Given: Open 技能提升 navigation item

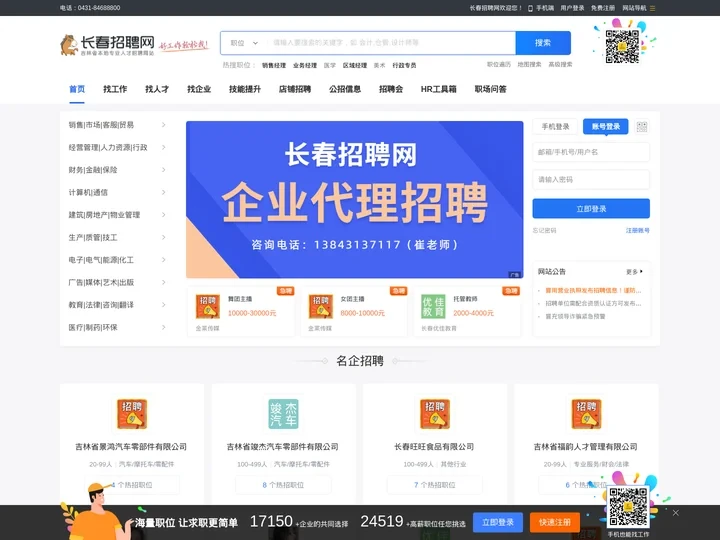Looking at the screenshot, I should [x=245, y=89].
